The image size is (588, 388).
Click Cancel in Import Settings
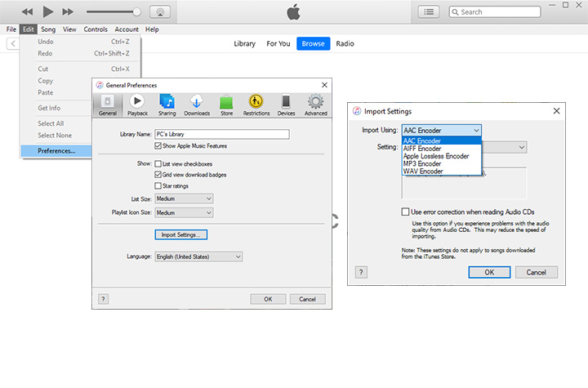pos(537,273)
